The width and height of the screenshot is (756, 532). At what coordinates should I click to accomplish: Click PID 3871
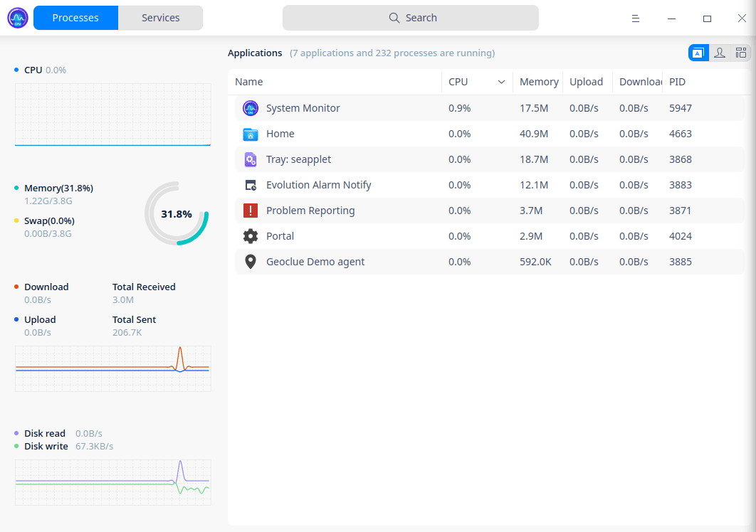pyautogui.click(x=681, y=211)
